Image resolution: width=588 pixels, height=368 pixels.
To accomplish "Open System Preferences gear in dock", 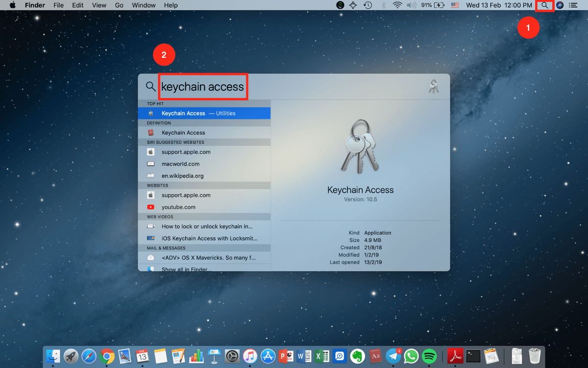I will pos(232,356).
